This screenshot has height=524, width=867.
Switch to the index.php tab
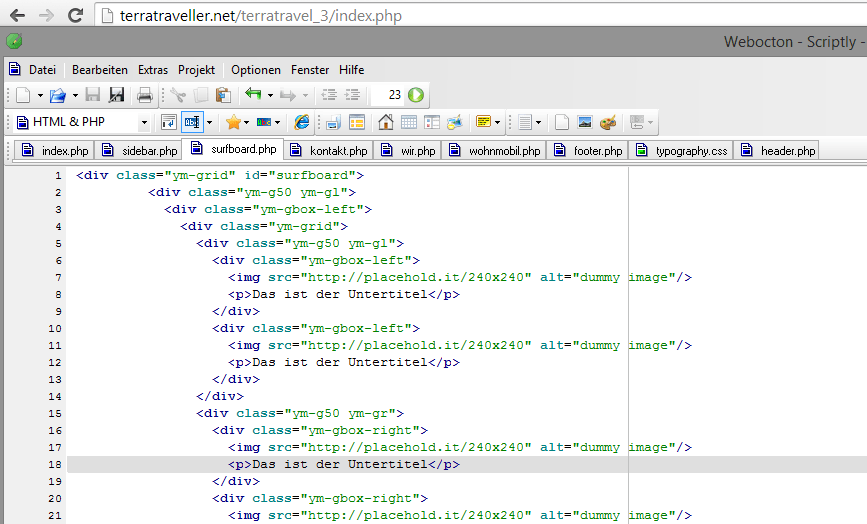[x=54, y=150]
